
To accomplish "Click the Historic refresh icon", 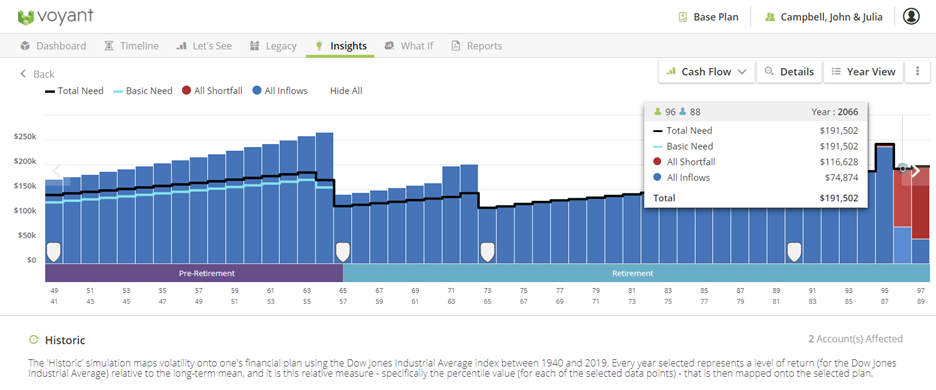I will (x=33, y=340).
